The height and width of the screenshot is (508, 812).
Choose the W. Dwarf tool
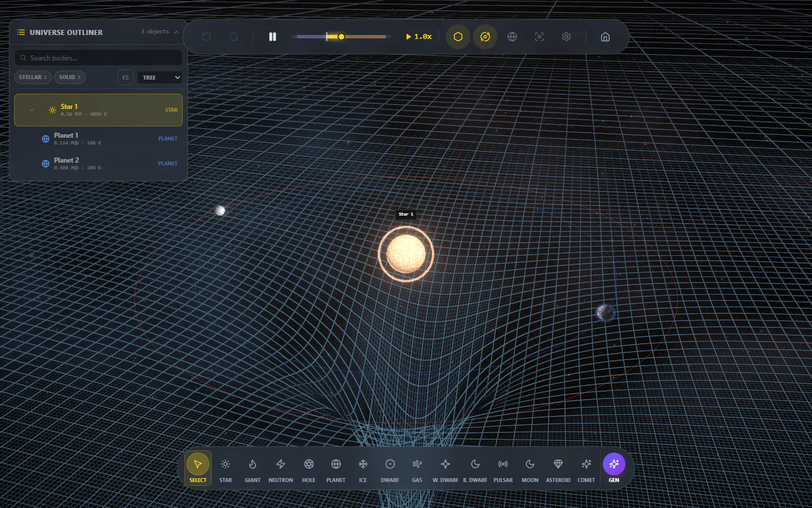tap(445, 469)
